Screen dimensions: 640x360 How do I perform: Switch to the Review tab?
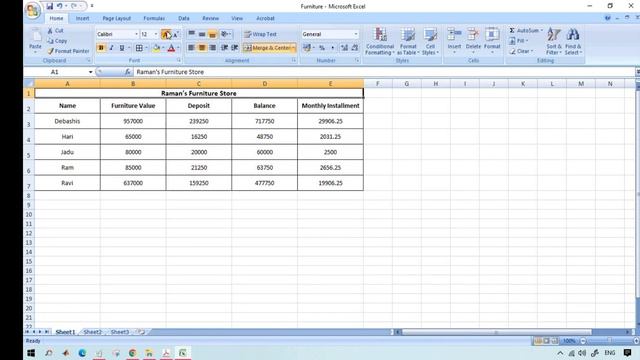[211, 18]
